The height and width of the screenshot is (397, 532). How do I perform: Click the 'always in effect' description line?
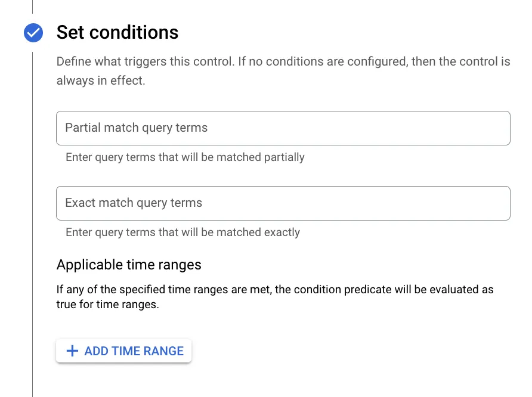[x=101, y=80]
